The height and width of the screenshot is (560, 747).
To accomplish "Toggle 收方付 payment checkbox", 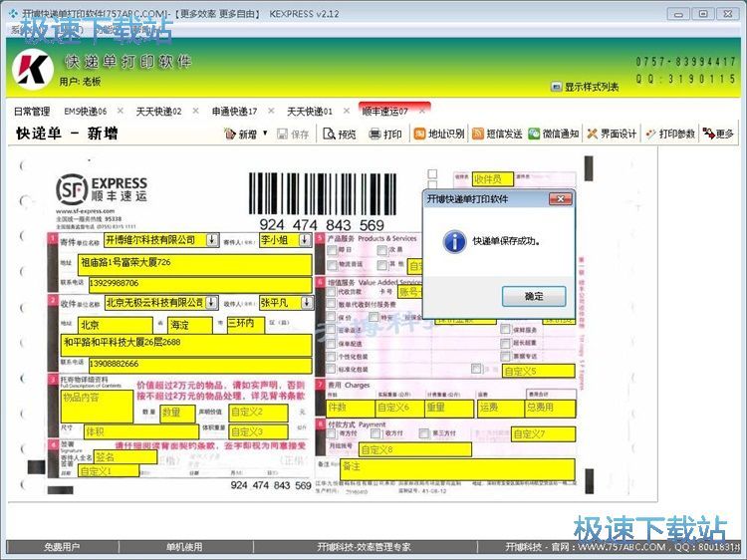I will click(376, 433).
